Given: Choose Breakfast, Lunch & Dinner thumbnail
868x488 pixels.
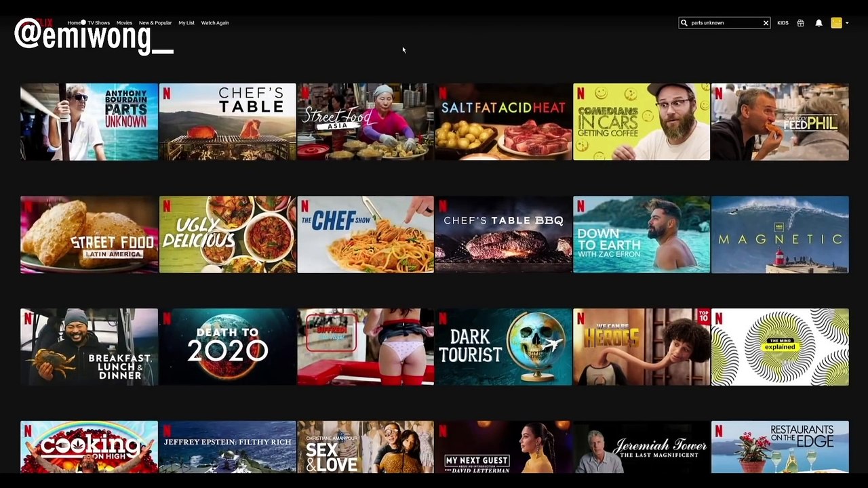Looking at the screenshot, I should (89, 347).
